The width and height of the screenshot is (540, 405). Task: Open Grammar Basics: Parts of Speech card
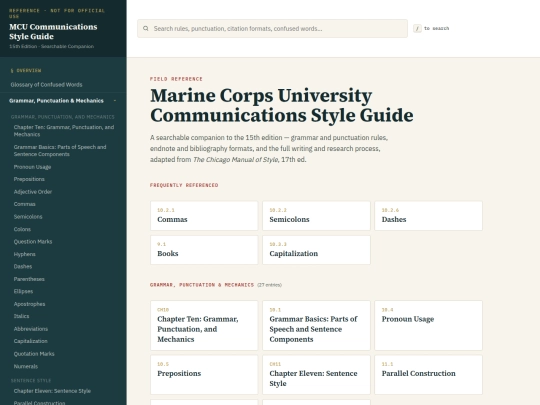(316, 325)
